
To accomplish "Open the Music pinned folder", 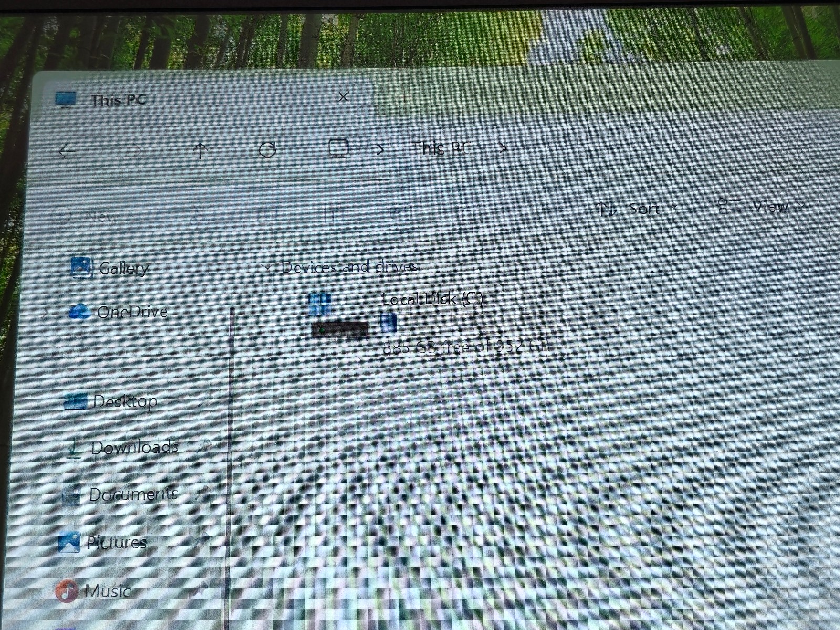I will (x=93, y=591).
